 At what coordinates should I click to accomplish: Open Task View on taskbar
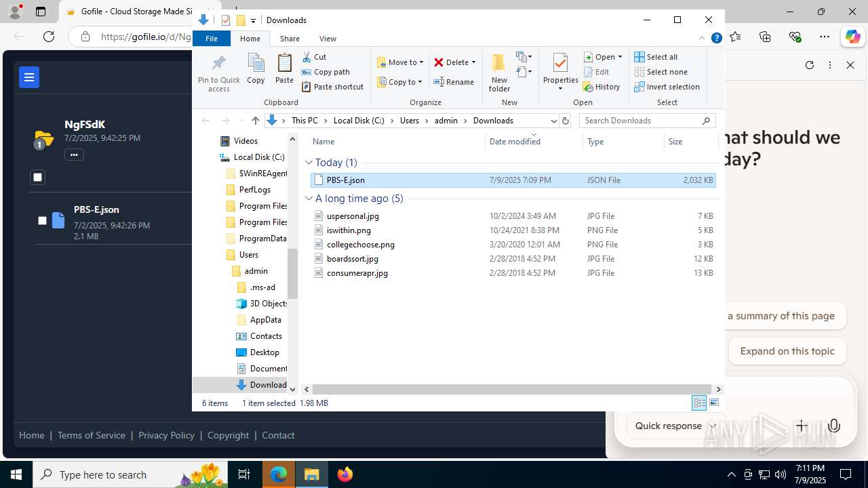coord(244,474)
